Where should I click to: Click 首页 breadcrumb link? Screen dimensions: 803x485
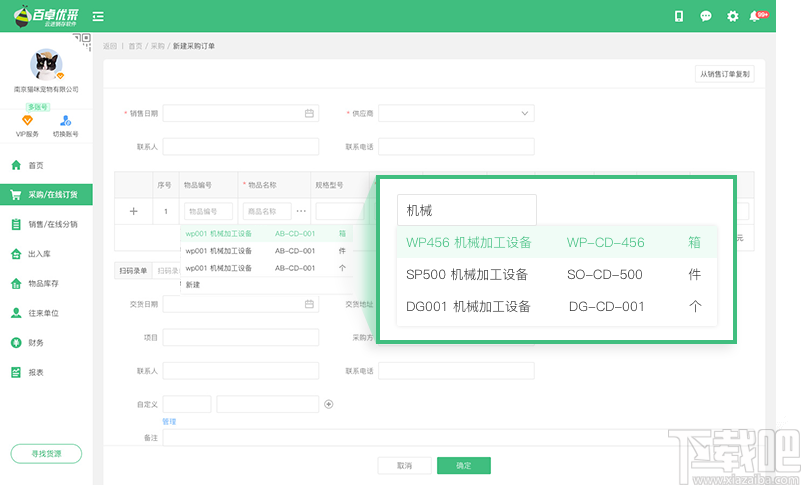tap(135, 46)
